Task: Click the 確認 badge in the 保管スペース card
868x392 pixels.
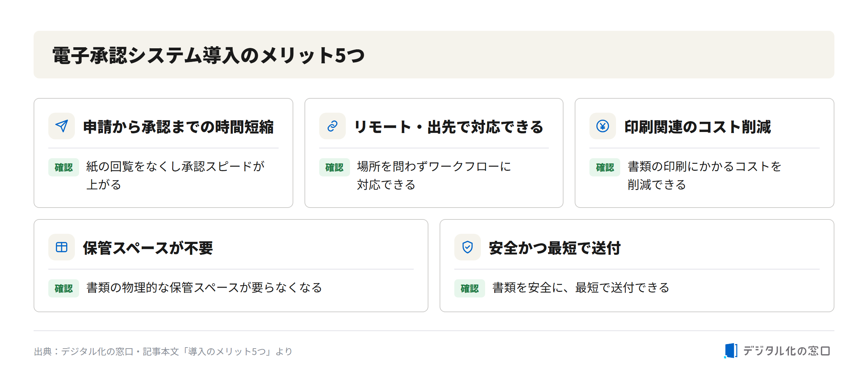Action: 64,288
